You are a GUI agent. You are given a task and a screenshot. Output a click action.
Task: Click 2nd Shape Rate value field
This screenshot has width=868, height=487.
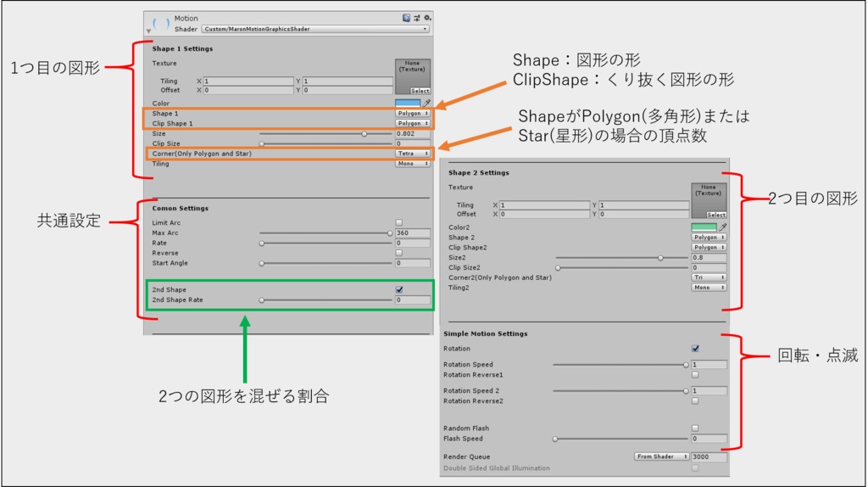click(x=413, y=299)
